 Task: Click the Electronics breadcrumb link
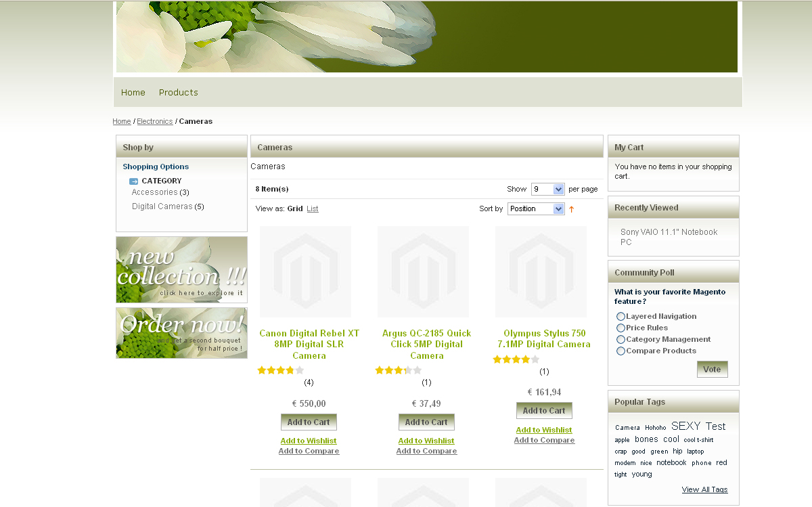155,122
